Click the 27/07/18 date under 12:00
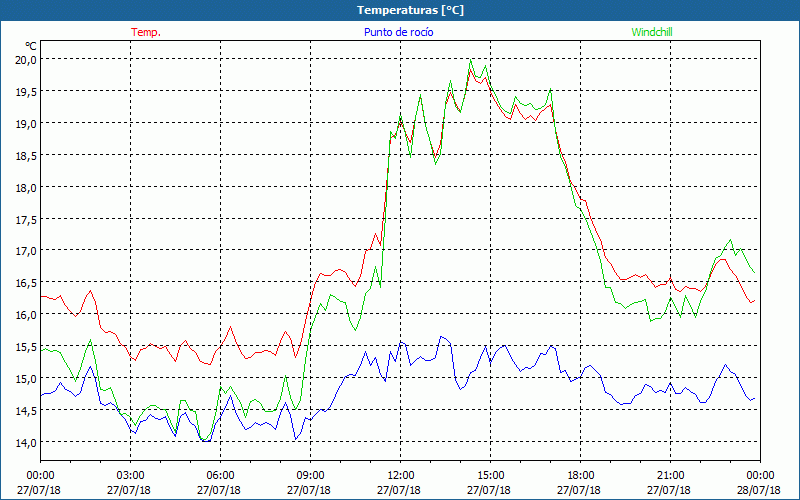 [x=399, y=490]
